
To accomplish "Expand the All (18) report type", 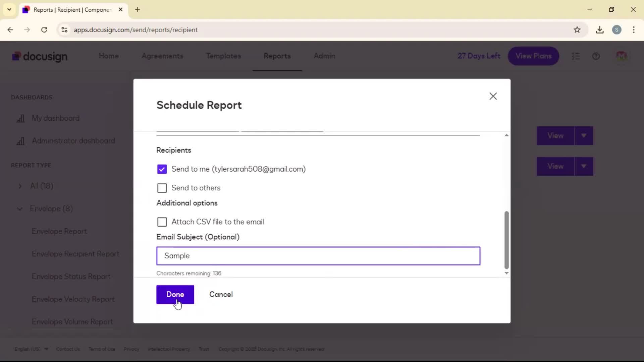I will [x=20, y=186].
